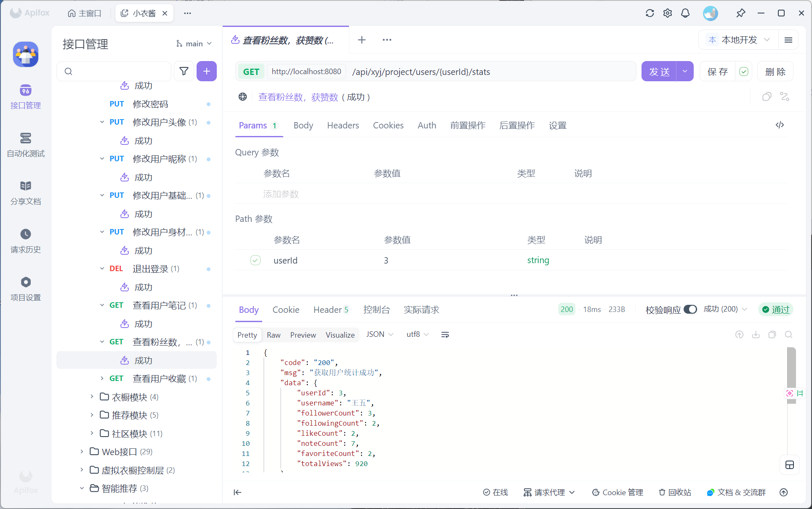Expand the 衣橱模块 folder
The width and height of the screenshot is (812, 509).
click(x=92, y=397)
